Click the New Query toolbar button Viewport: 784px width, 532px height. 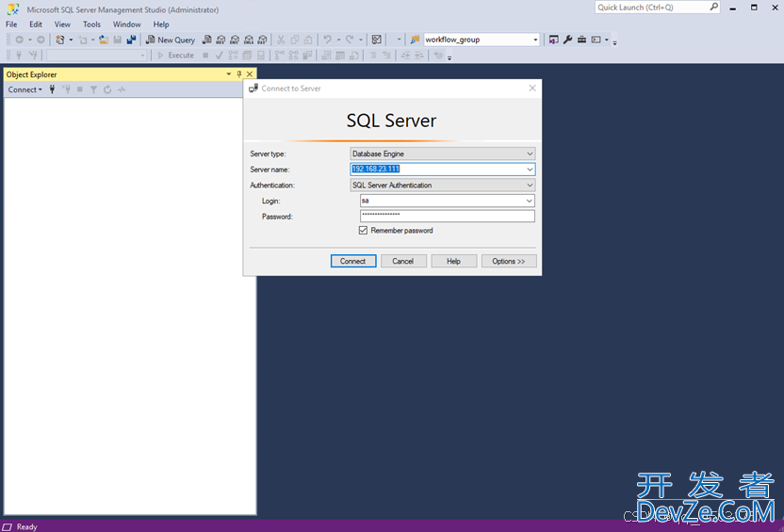(x=170, y=40)
